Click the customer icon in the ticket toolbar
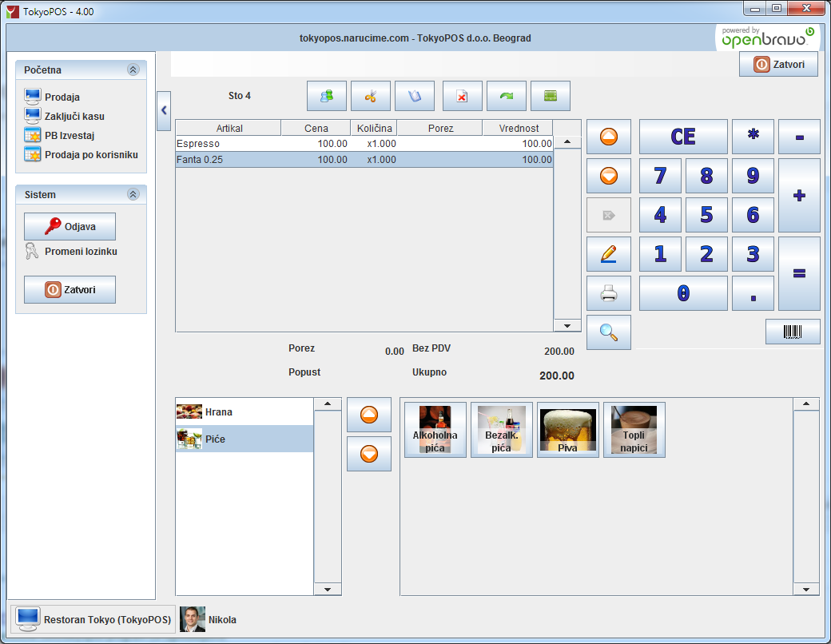This screenshot has height=644, width=831. click(327, 96)
